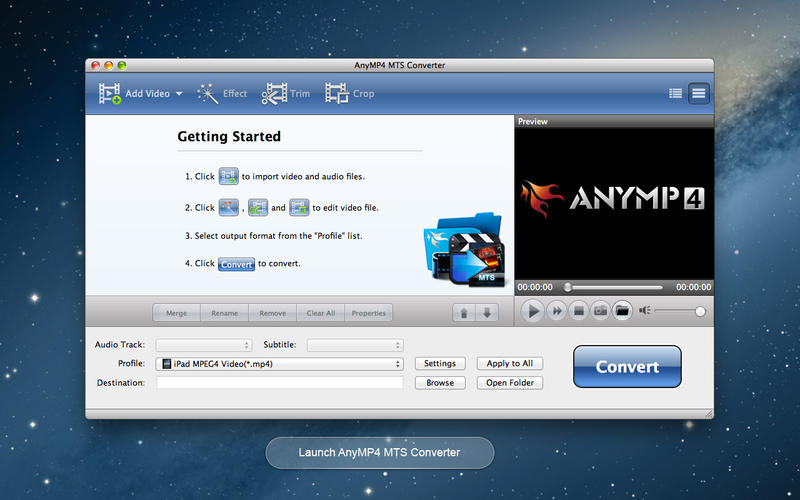This screenshot has height=500, width=800.
Task: Click the fast forward button
Action: [557, 311]
